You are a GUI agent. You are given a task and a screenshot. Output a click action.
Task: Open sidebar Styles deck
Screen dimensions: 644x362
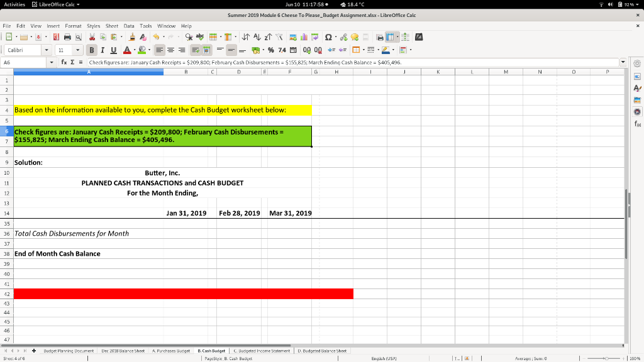click(637, 88)
